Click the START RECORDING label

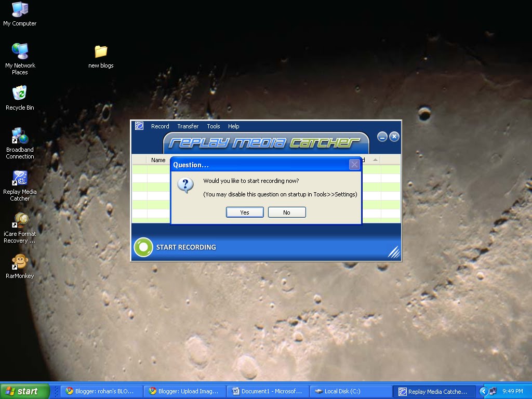(186, 247)
